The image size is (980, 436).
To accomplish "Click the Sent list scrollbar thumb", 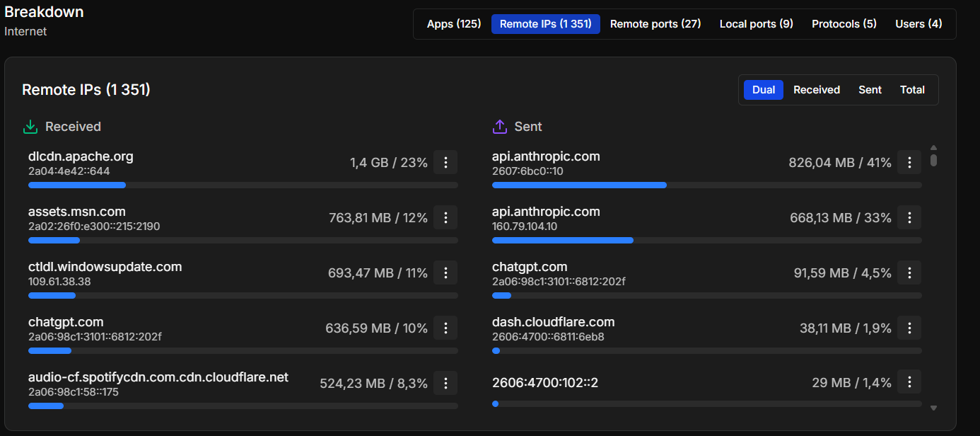I will [x=933, y=160].
